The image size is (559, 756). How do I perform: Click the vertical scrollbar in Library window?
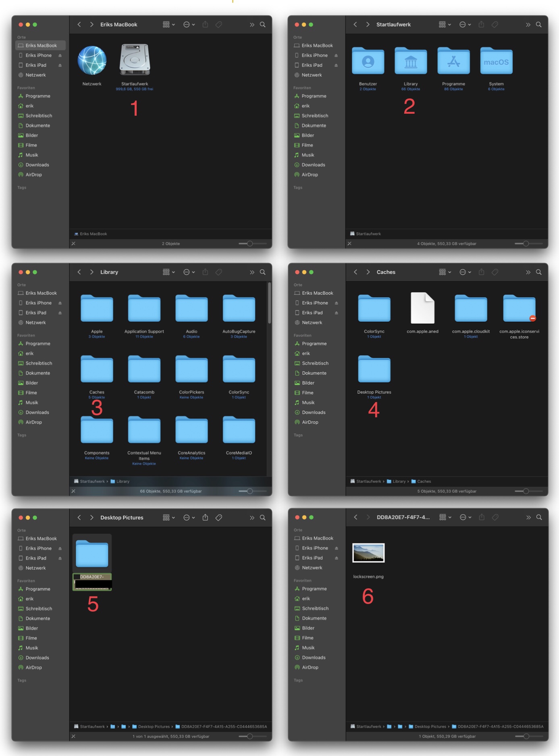[x=269, y=303]
